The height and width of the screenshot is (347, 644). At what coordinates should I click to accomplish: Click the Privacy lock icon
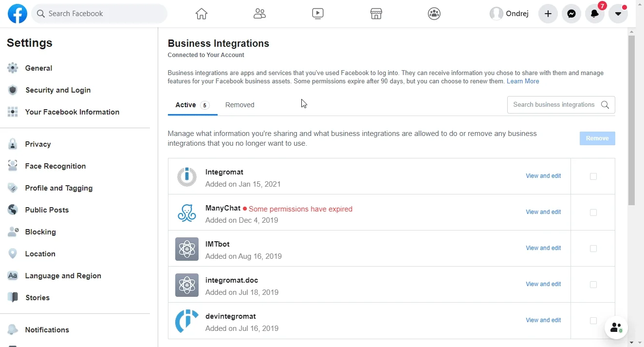coord(13,144)
